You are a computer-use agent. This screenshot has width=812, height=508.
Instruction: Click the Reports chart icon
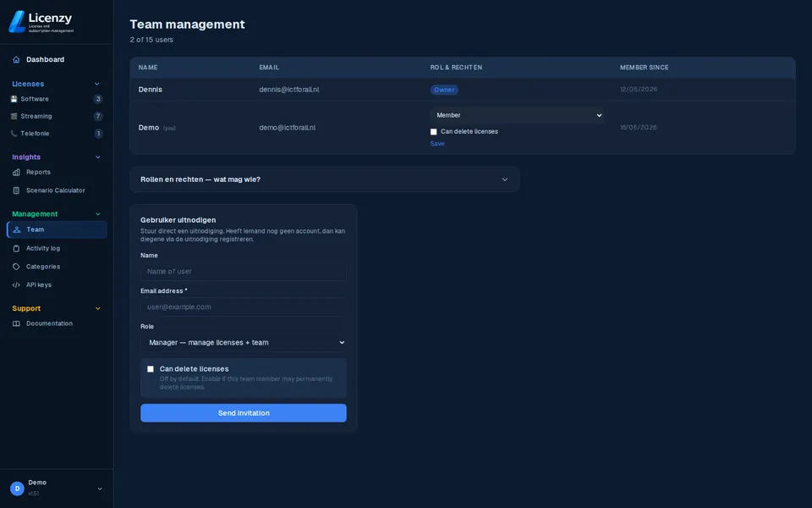tap(16, 172)
